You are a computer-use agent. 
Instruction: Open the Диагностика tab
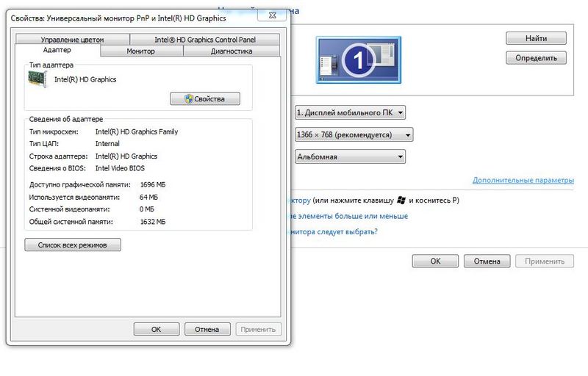[231, 51]
